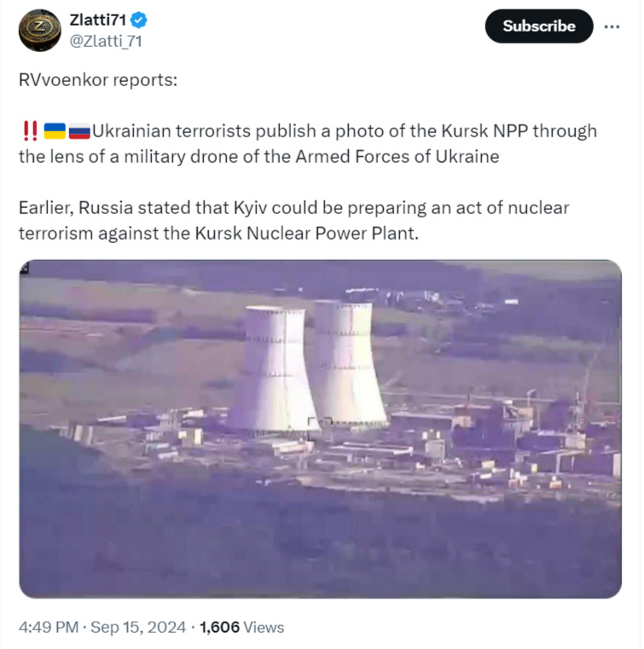The image size is (644, 649).
Task: Click the 'RVvoenkor reports:' line
Action: 98,80
